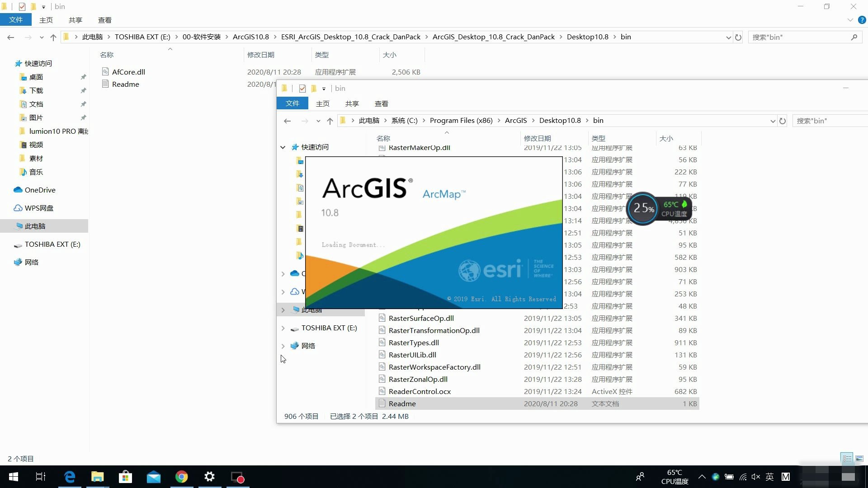Click the People icon in the system tray
Screen dimensions: 868x488
coord(640,477)
